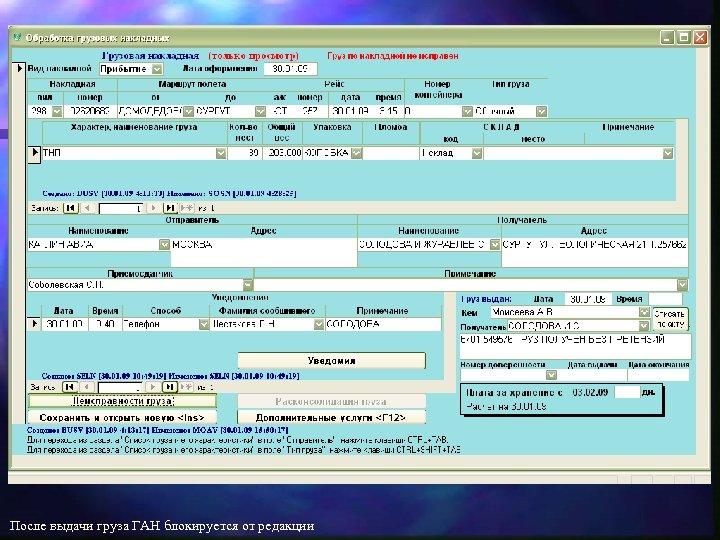Image resolution: width=720 pixels, height=540 pixels.
Task: Click the window title bar application icon
Action: tap(17, 38)
